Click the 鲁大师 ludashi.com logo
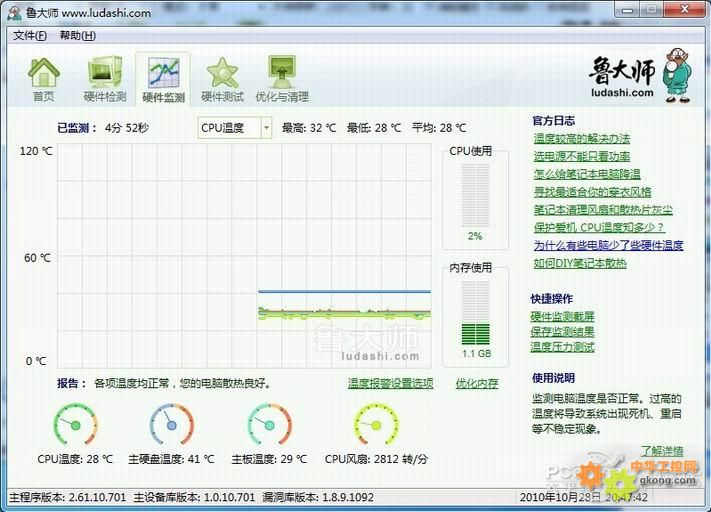 coord(640,75)
